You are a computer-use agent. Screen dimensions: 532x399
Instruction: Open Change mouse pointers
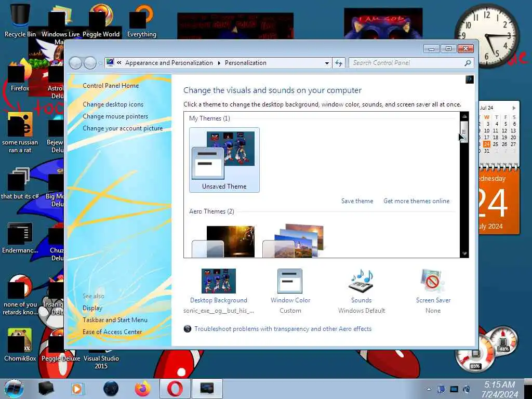115,116
